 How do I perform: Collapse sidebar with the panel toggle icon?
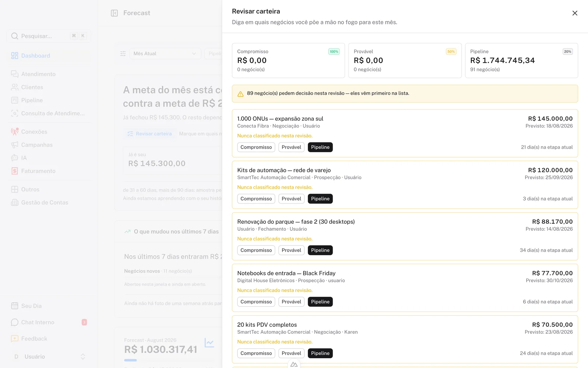[x=114, y=13]
